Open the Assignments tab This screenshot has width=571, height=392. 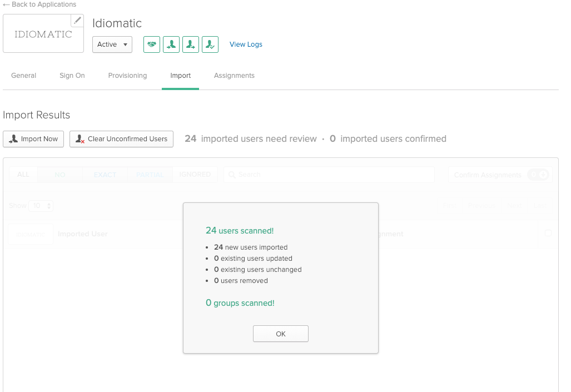(x=234, y=76)
